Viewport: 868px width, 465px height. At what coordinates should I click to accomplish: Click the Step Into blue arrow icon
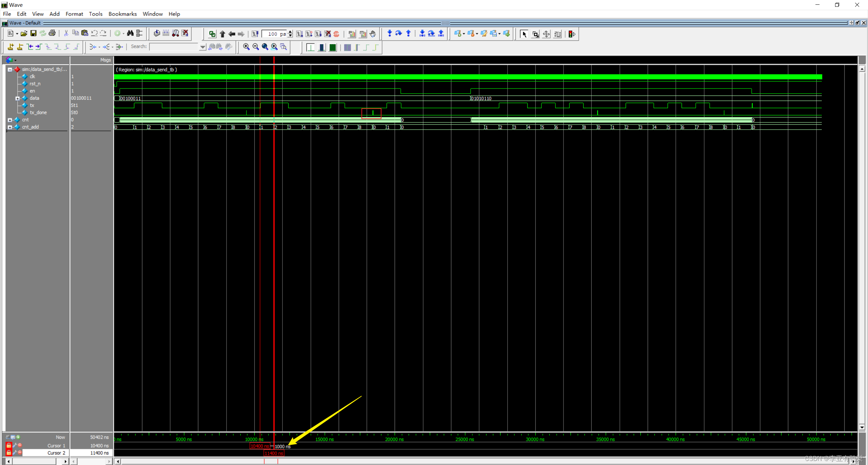tap(390, 33)
